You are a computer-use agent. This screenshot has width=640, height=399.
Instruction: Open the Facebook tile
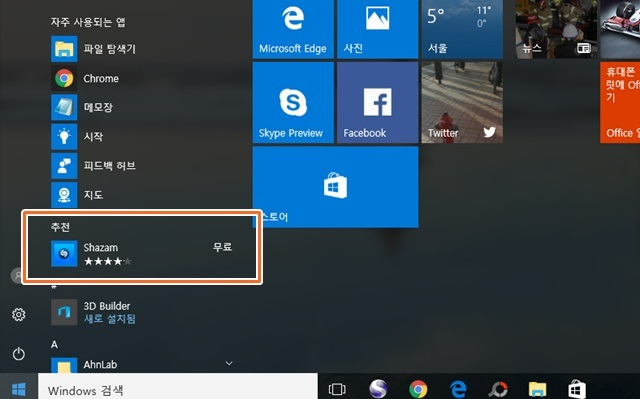(378, 102)
